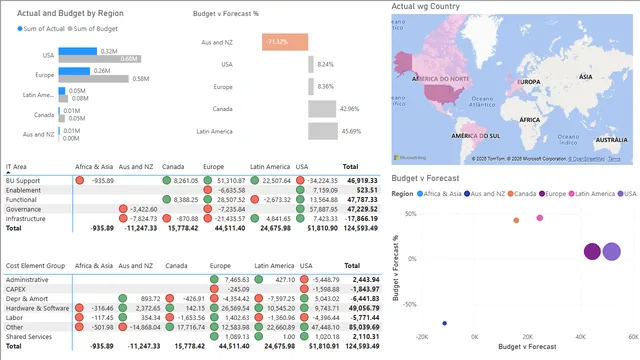Click USA blue actual bar 0.32M

[78, 51]
